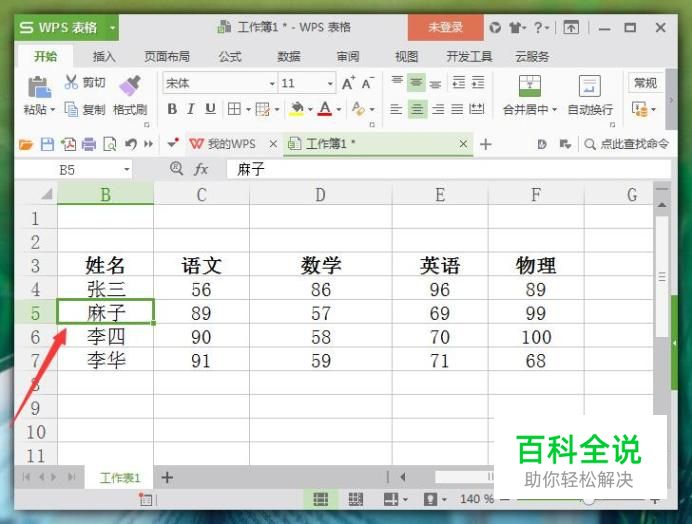Click the increase indent icon
Image resolution: width=692 pixels, height=524 pixels.
point(478,82)
